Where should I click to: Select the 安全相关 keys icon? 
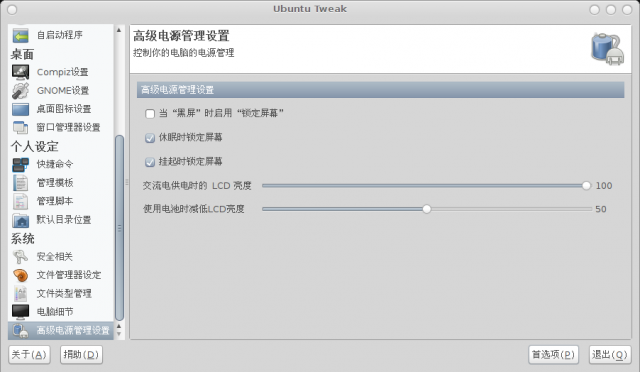20,257
